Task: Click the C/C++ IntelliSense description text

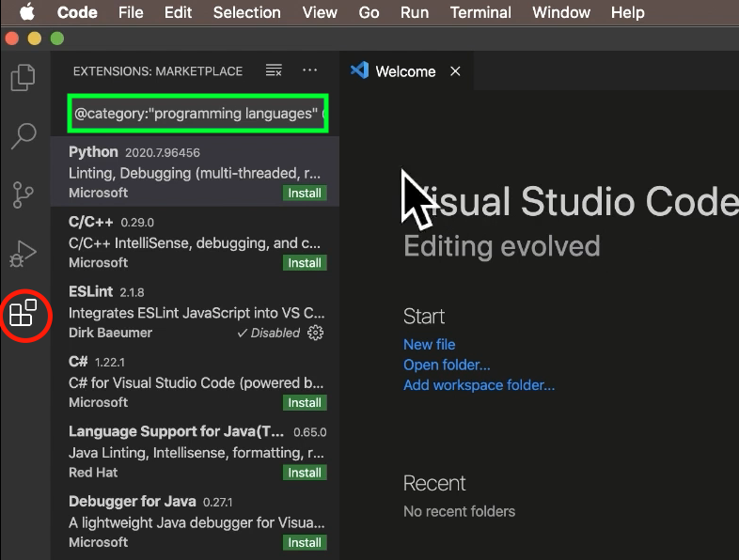Action: (195, 243)
